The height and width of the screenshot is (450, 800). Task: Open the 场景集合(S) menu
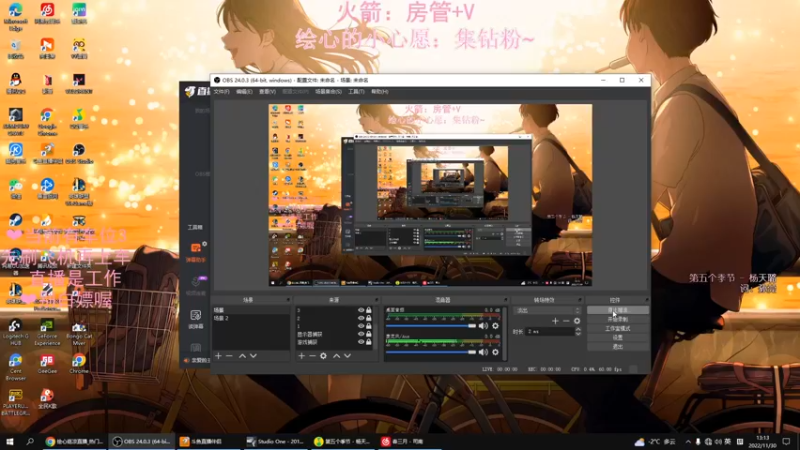tap(328, 92)
